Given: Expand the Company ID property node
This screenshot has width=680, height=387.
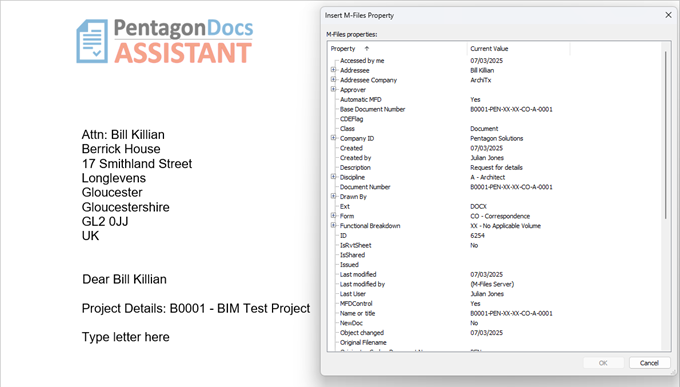Looking at the screenshot, I should (333, 138).
